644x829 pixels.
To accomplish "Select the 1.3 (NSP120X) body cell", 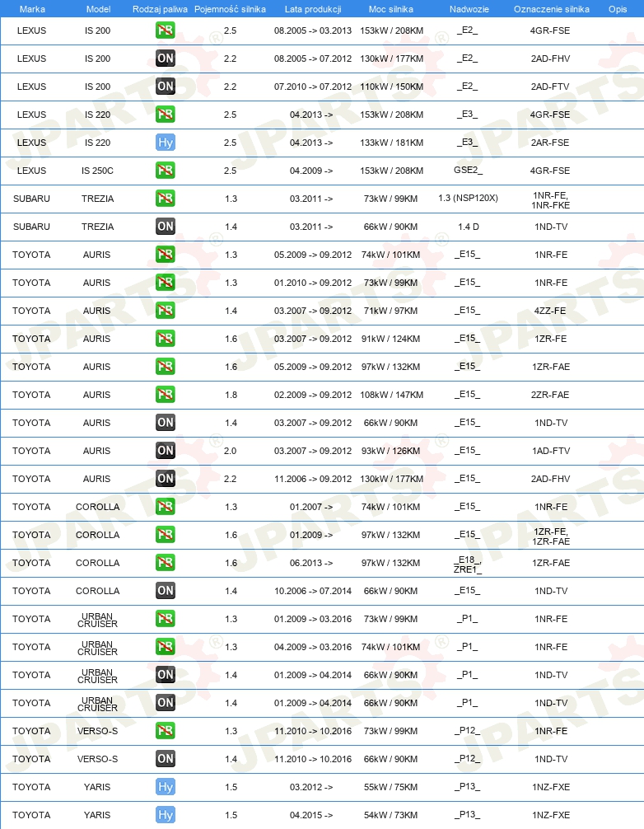I will pos(468,199).
